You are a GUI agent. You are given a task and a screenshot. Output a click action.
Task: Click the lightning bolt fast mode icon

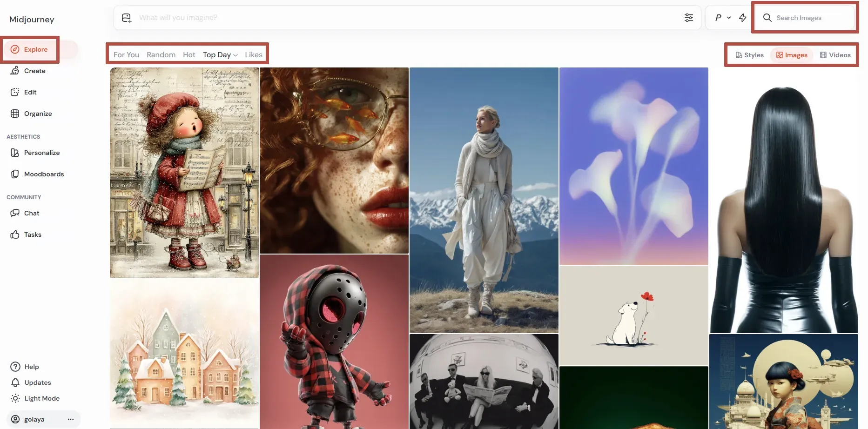pos(743,18)
